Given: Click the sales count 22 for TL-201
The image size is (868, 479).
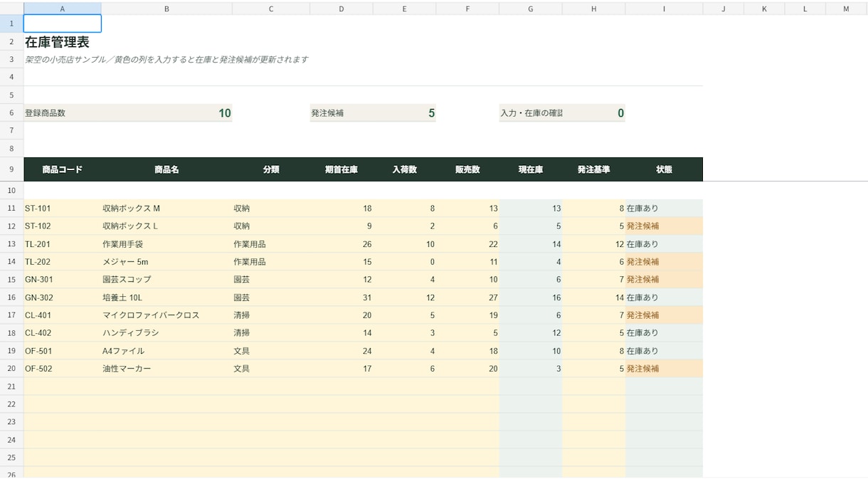Looking at the screenshot, I should (467, 244).
